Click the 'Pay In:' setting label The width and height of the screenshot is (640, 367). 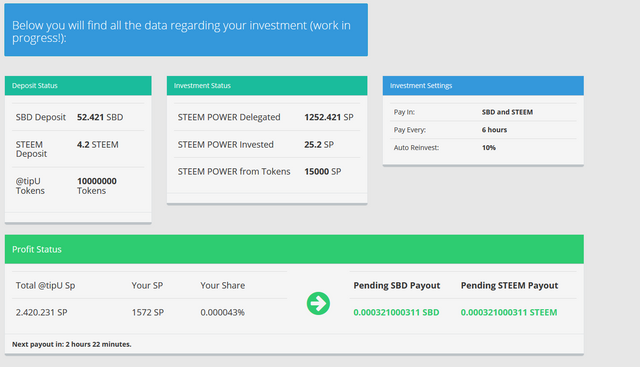(x=404, y=112)
